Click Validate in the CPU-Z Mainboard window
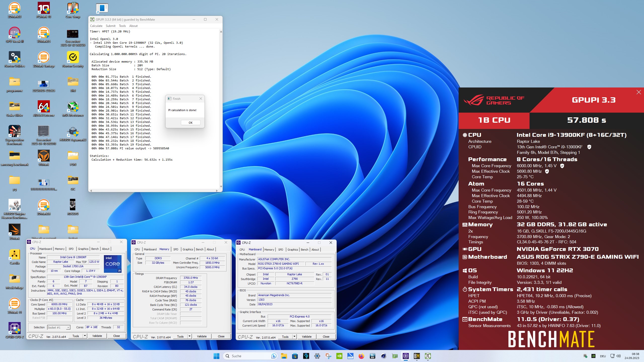The width and height of the screenshot is (644, 362). pos(307,337)
